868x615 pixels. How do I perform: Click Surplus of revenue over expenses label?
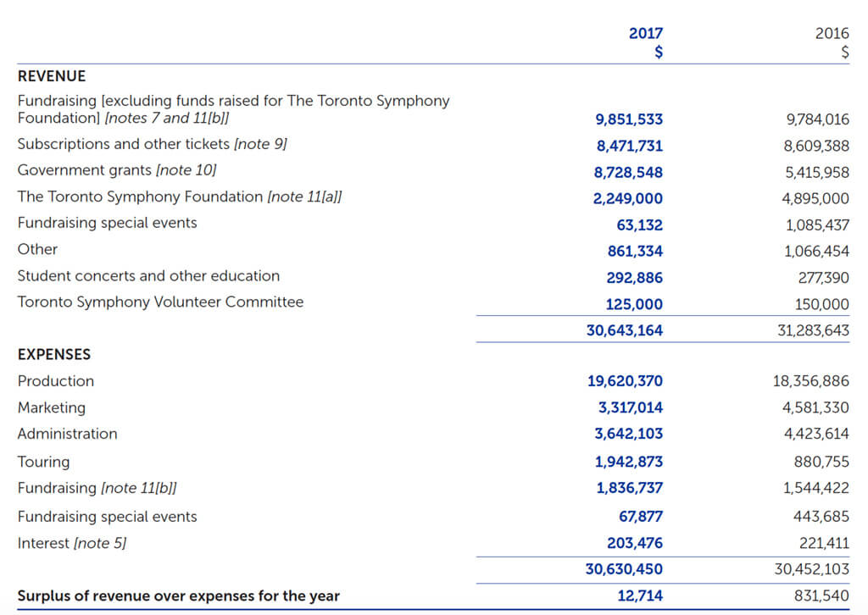[178, 596]
